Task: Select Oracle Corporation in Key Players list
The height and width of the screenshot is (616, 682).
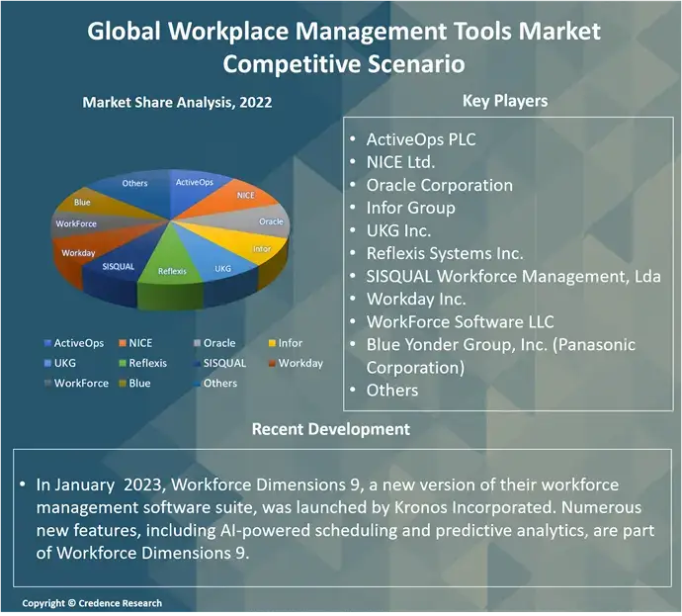Action: 439,185
